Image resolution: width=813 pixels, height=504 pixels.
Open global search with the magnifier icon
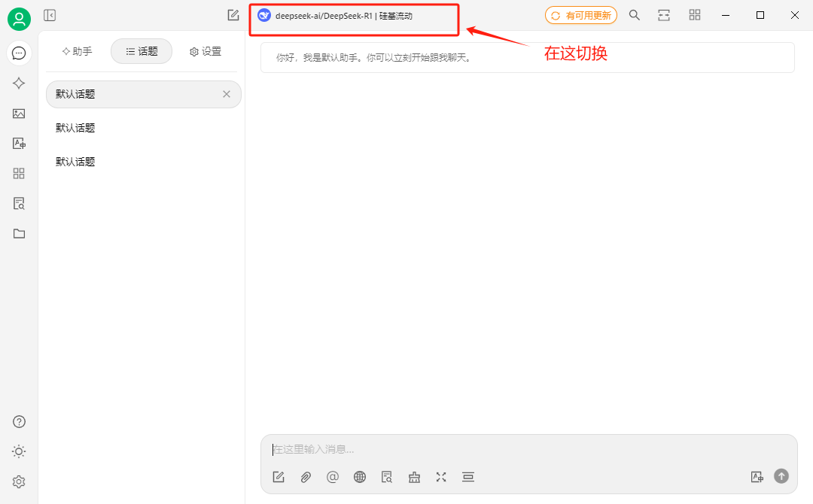pos(634,14)
